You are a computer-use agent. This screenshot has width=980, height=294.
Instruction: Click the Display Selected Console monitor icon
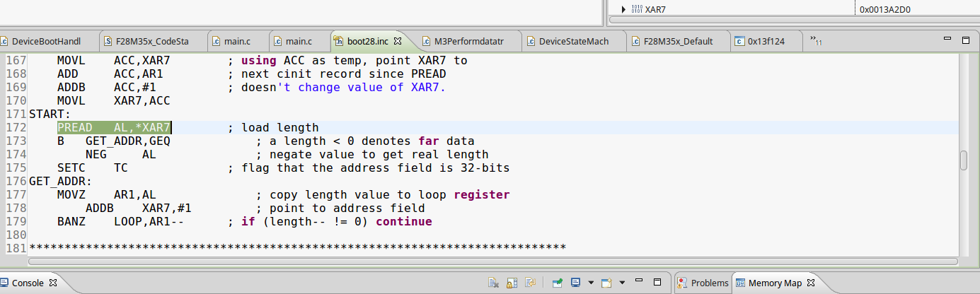click(575, 283)
